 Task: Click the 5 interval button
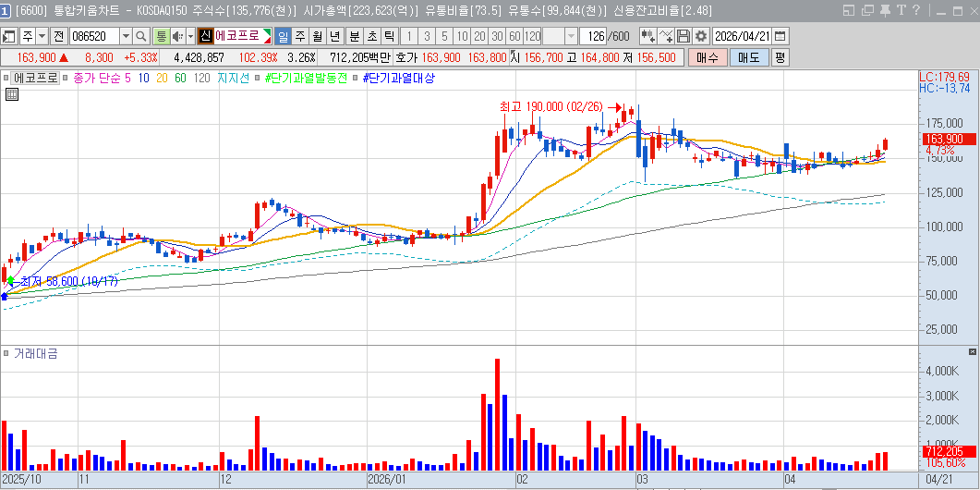(444, 36)
